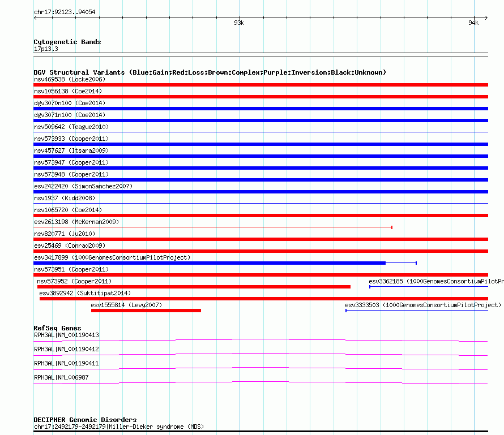
Task: Click the DECIPHER Genomic Disorders track title
Action: pyautogui.click(x=85, y=420)
